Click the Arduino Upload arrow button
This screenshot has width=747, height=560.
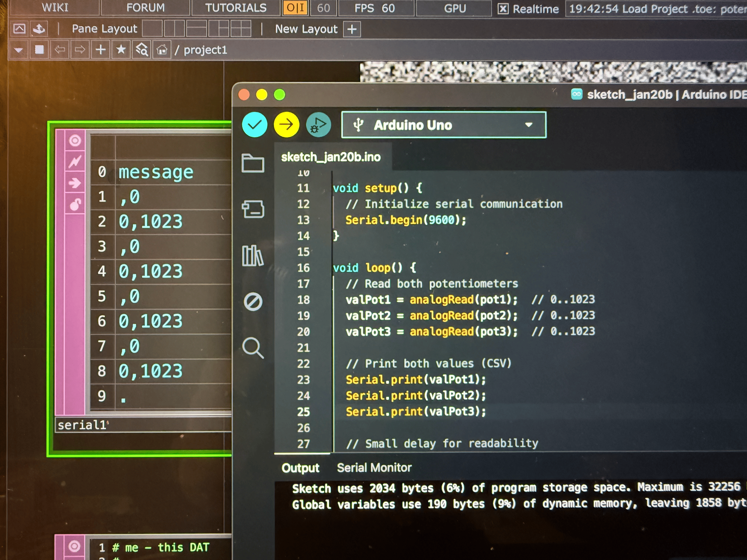pos(286,125)
